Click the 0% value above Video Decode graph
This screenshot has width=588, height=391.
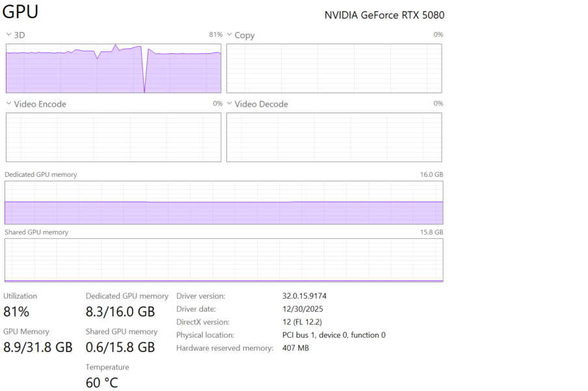click(x=438, y=103)
